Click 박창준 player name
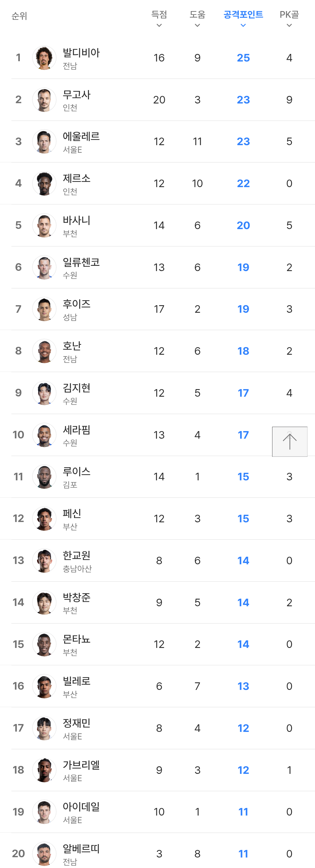Image resolution: width=315 pixels, height=868 pixels. [x=76, y=598]
